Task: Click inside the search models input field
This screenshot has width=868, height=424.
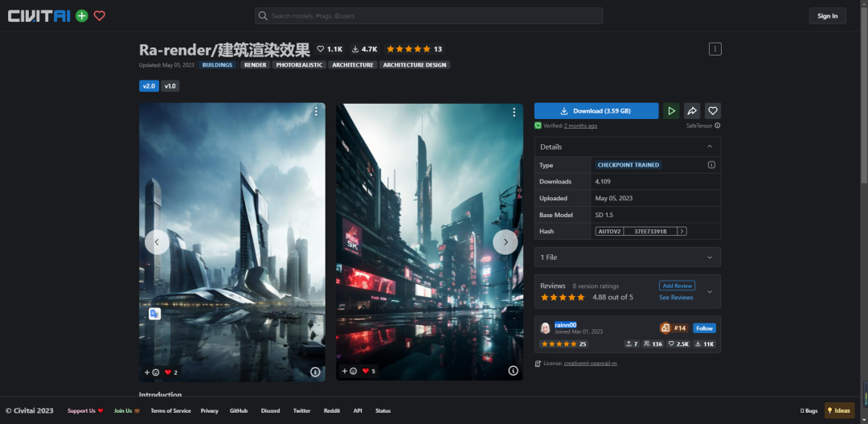Action: click(429, 16)
